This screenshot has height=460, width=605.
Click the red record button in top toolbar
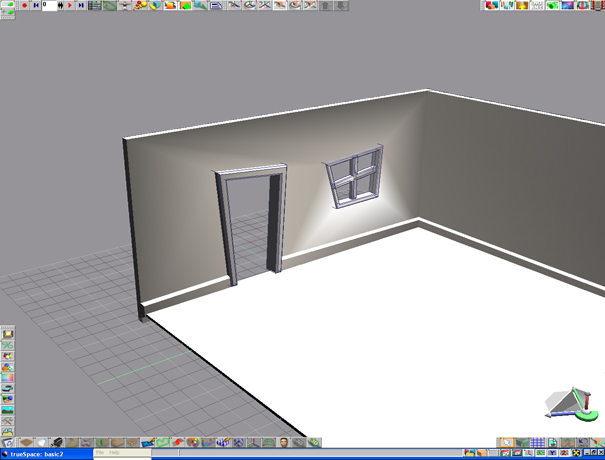coord(25,6)
